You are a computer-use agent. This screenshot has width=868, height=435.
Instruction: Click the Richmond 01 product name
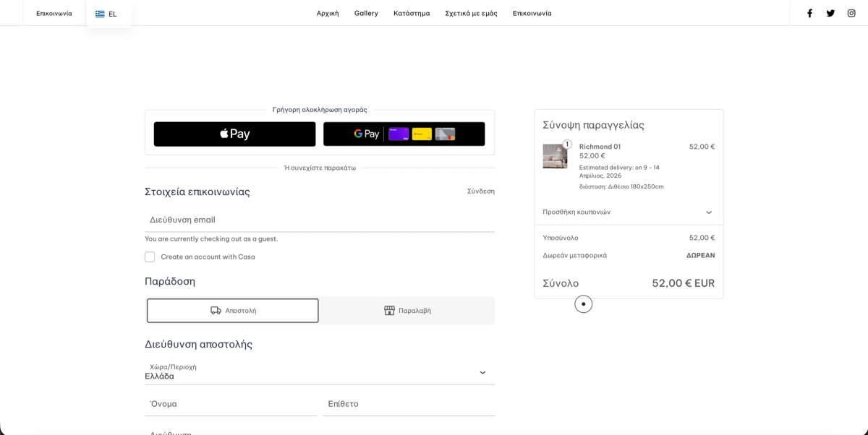(x=600, y=147)
